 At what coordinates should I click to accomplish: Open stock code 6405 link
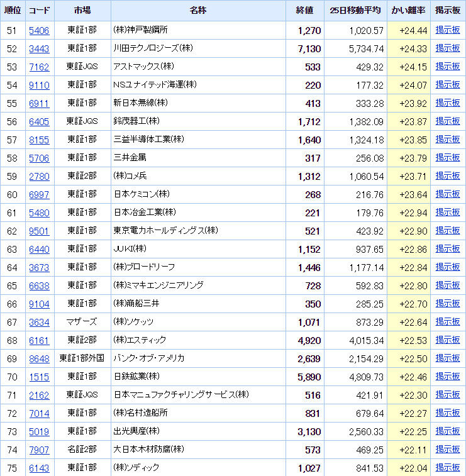(39, 122)
